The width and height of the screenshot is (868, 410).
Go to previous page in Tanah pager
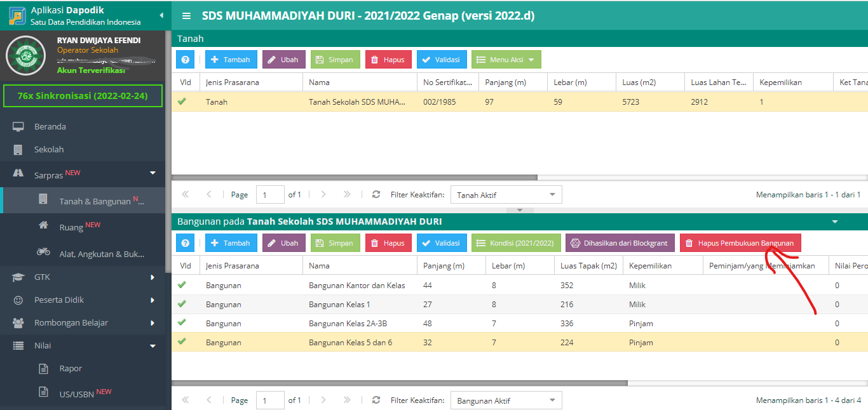click(209, 195)
